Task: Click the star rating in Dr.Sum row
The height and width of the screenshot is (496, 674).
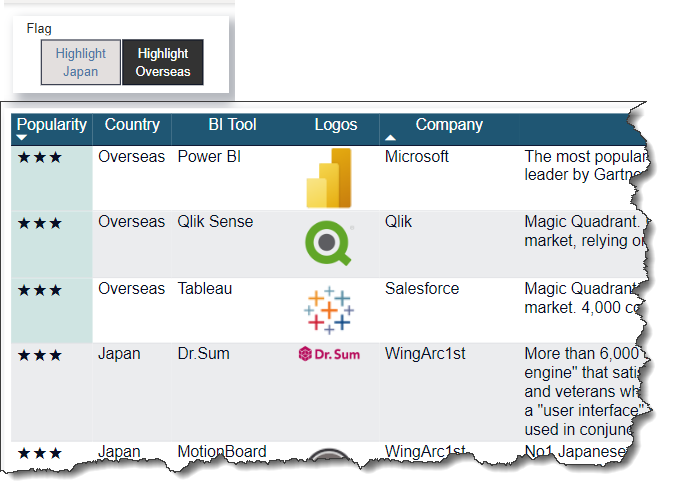Action: 40,355
